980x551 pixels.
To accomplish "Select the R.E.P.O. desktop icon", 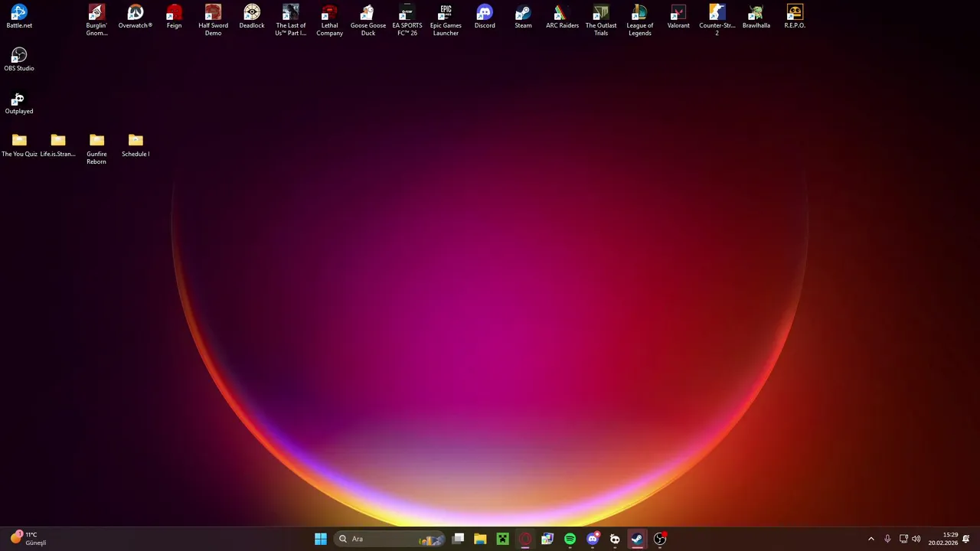I will (795, 17).
